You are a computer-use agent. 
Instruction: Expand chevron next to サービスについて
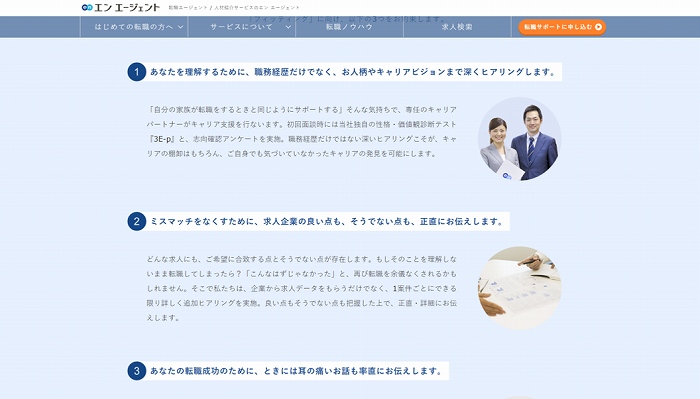pos(288,27)
